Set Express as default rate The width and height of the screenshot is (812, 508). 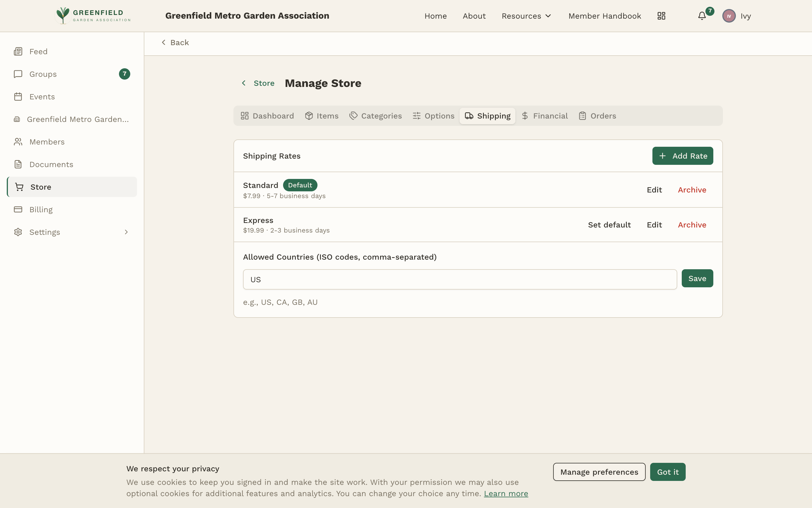pyautogui.click(x=609, y=225)
